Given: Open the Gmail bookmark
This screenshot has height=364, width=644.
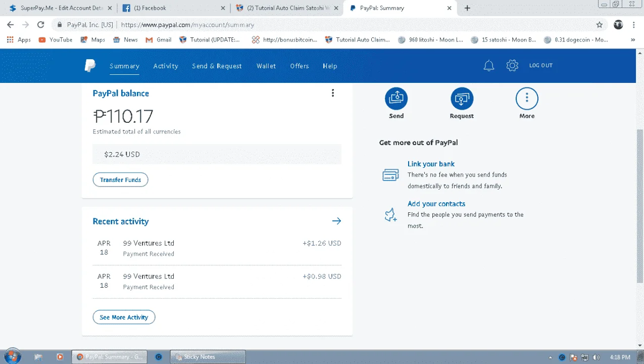Looking at the screenshot, I should [x=159, y=39].
